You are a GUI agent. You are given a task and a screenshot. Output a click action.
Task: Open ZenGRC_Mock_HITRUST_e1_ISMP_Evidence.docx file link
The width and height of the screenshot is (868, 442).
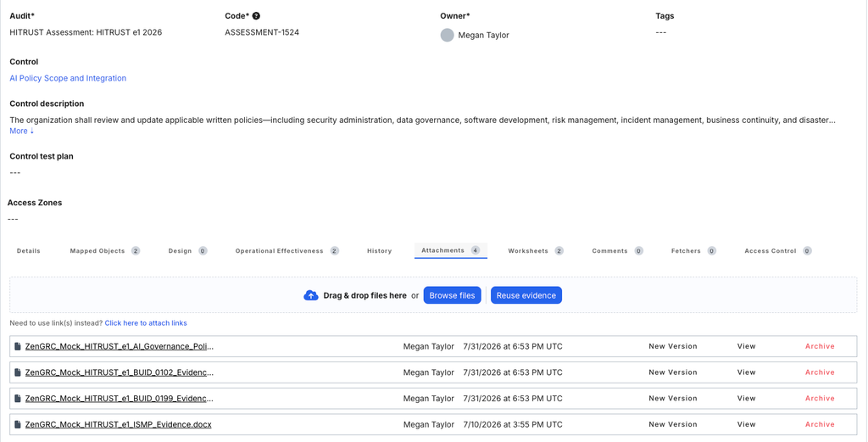coord(119,425)
